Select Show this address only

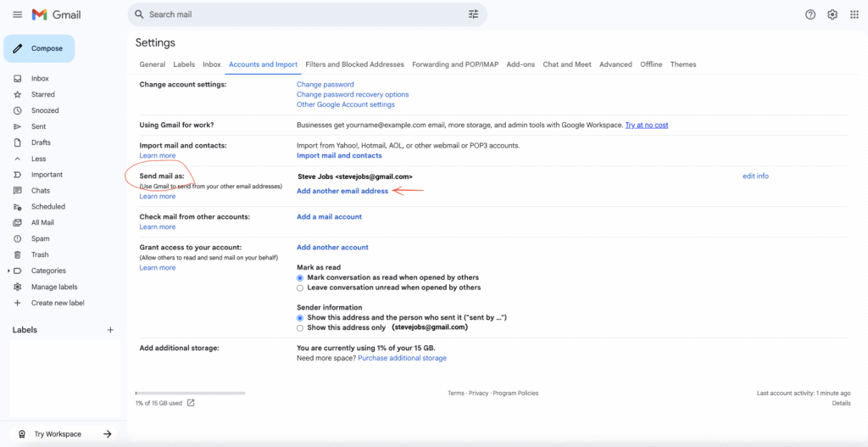(x=300, y=328)
